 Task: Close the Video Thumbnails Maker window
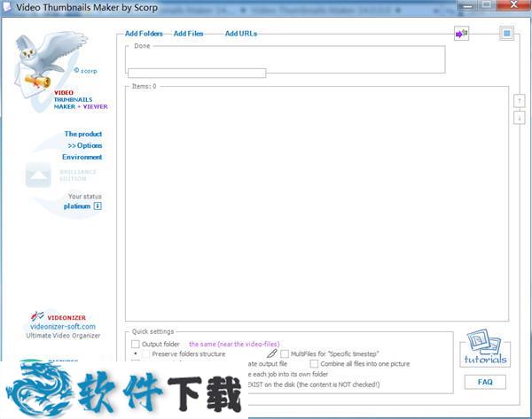513,4
